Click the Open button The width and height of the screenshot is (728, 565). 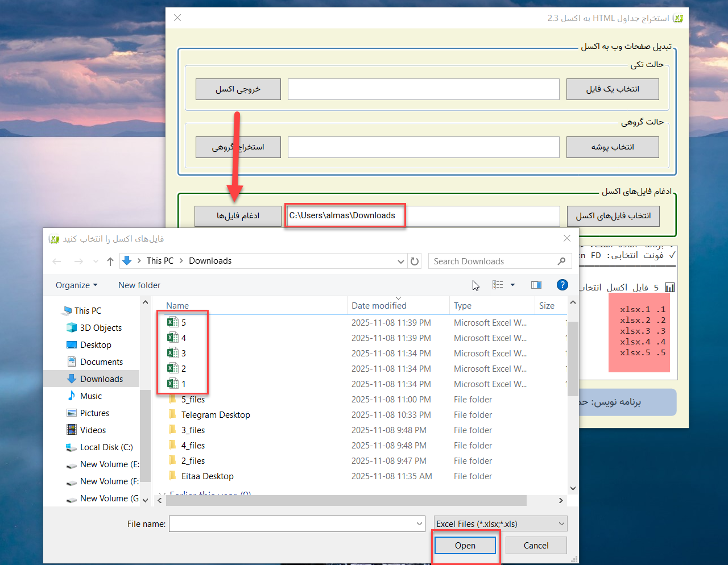click(465, 546)
